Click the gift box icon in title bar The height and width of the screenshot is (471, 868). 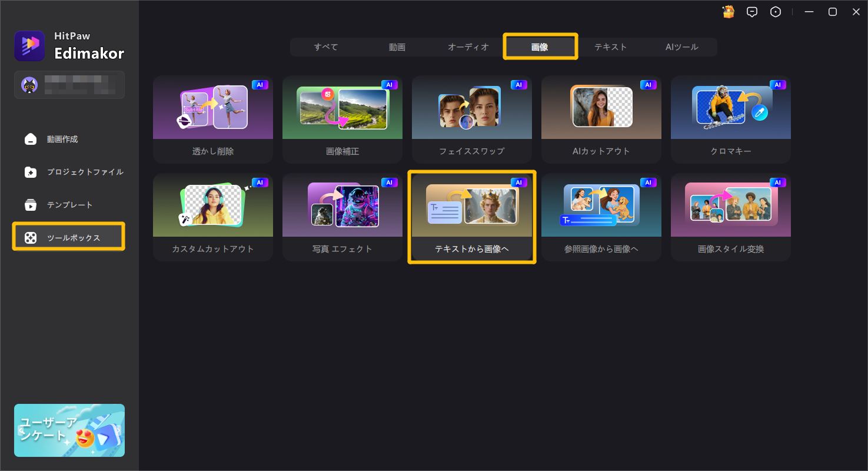(729, 12)
